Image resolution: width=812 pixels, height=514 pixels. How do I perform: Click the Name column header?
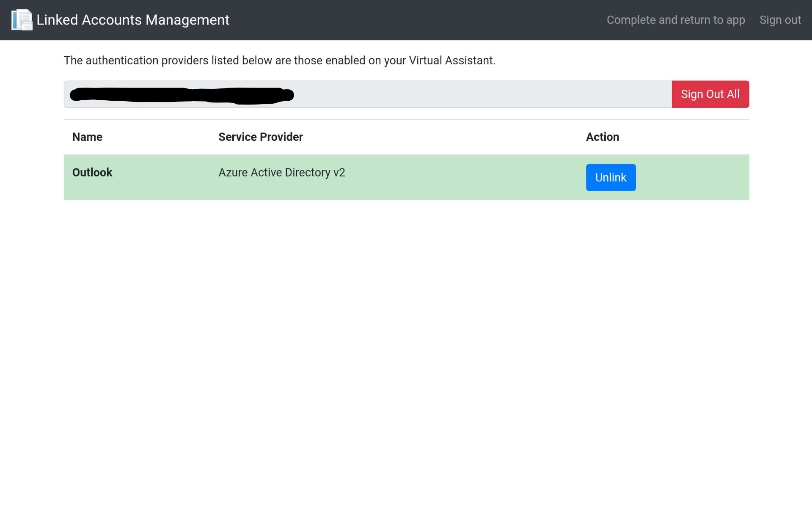click(x=87, y=137)
